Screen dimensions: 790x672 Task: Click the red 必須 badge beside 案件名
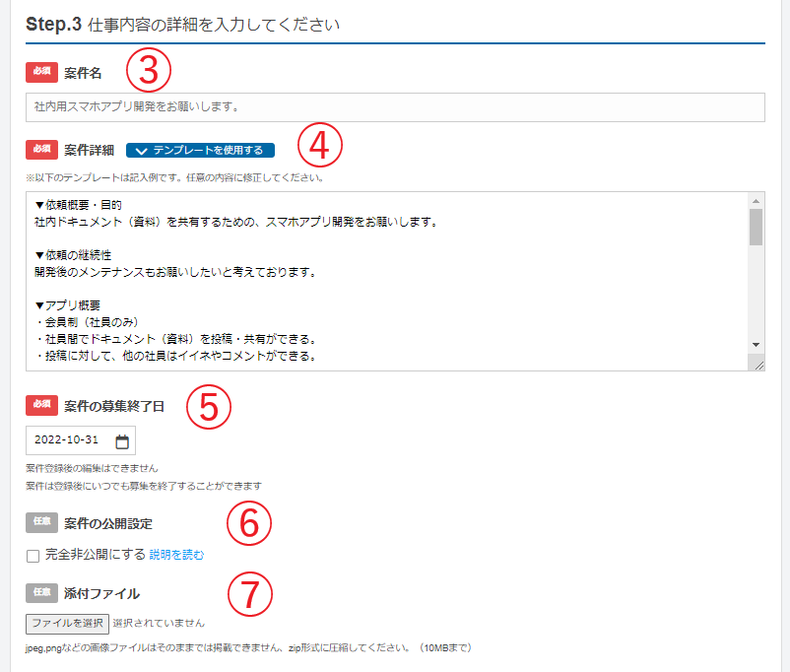pos(42,72)
